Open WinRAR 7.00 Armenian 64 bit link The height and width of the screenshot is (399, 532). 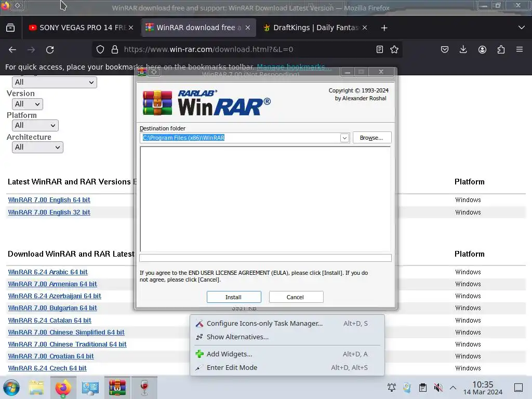pyautogui.click(x=52, y=284)
